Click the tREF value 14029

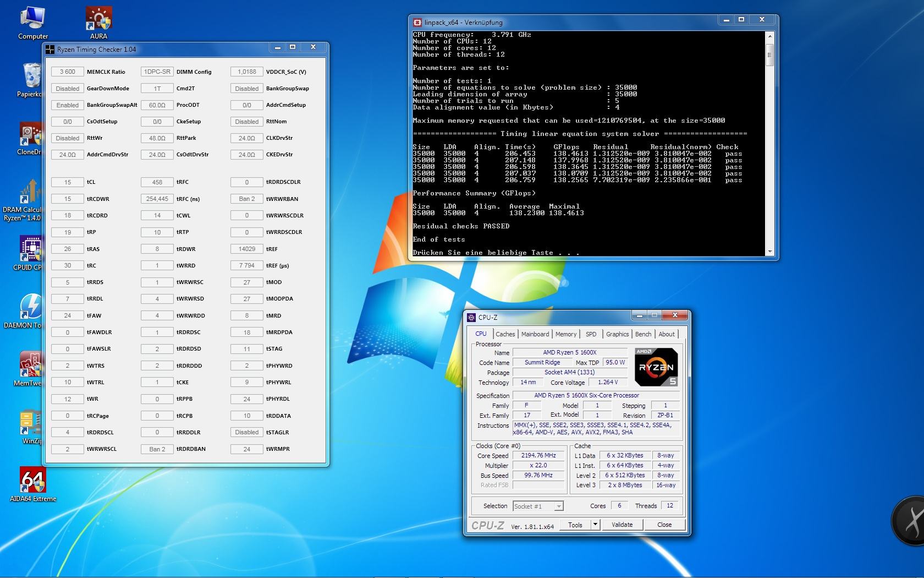click(247, 249)
